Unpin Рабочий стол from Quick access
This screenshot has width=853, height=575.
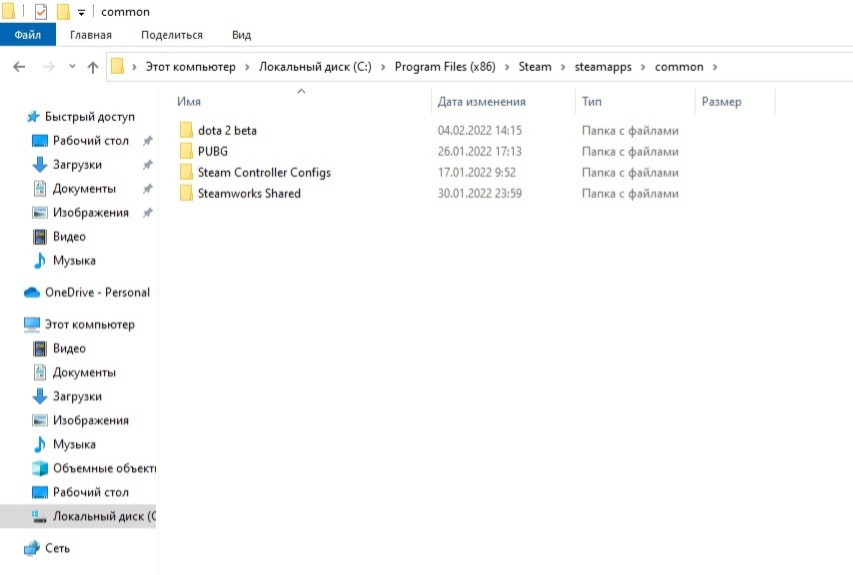(x=147, y=141)
